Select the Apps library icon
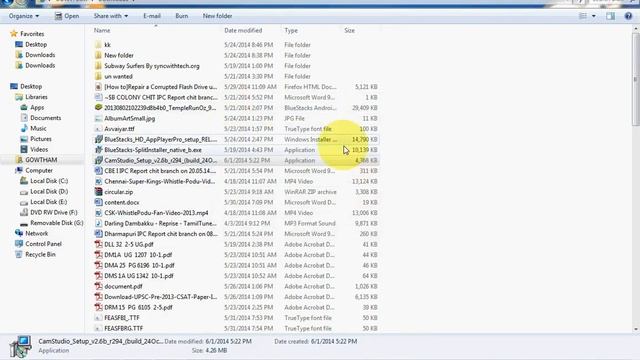640x360 pixels. [24, 107]
